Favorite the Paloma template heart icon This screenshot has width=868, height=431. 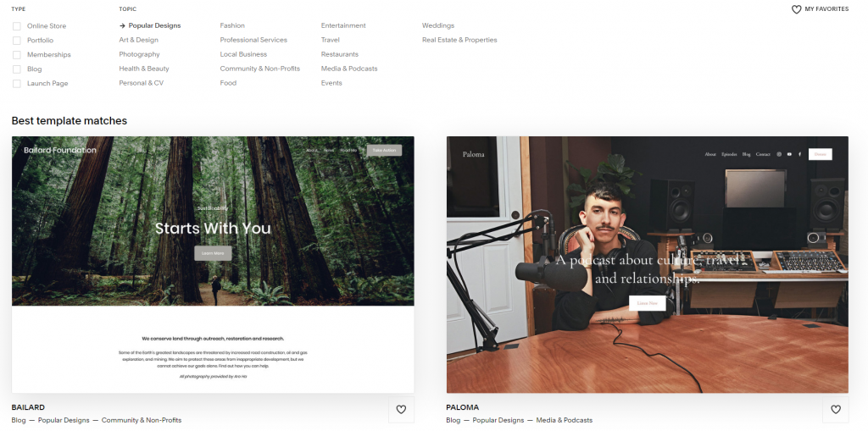pyautogui.click(x=835, y=410)
